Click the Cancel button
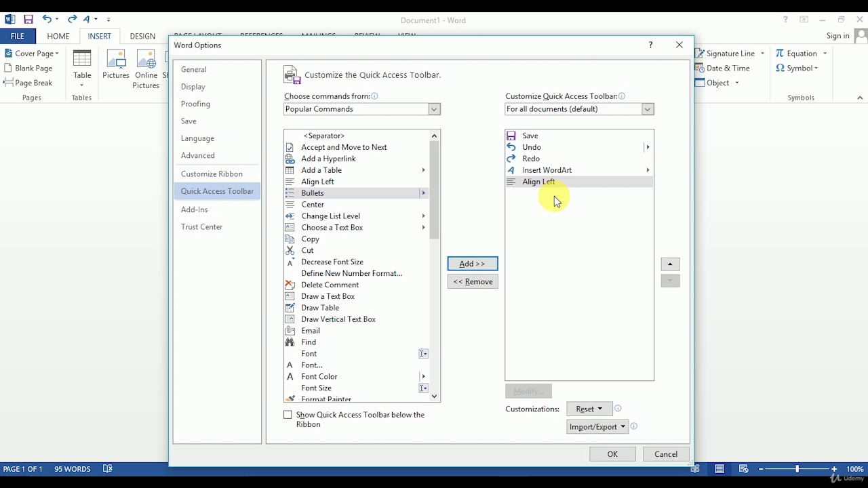868x488 pixels. coord(666,454)
